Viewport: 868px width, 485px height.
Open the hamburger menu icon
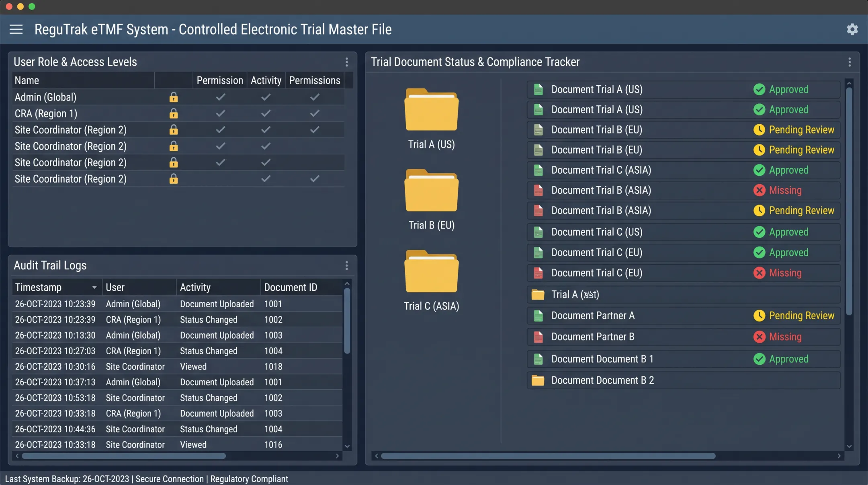click(x=16, y=29)
